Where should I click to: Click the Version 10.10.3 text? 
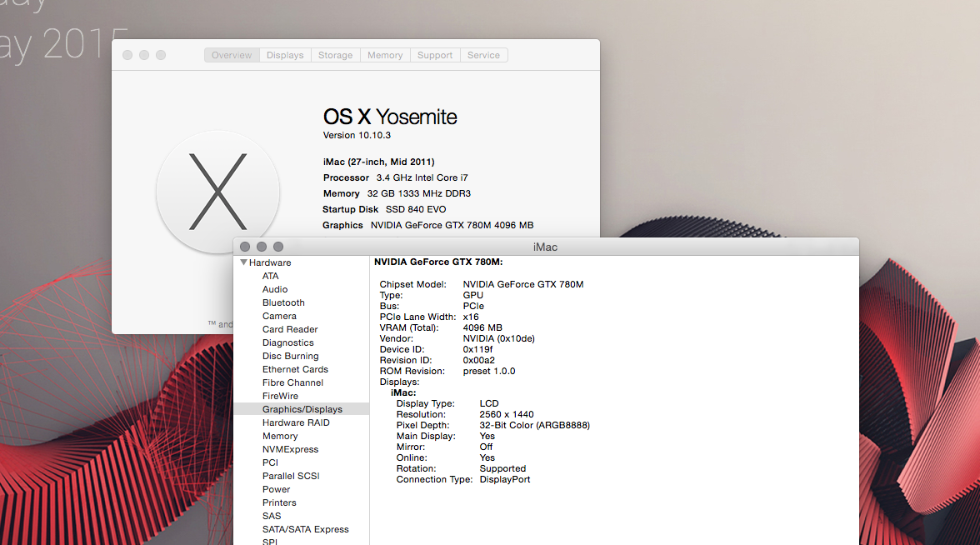(357, 135)
